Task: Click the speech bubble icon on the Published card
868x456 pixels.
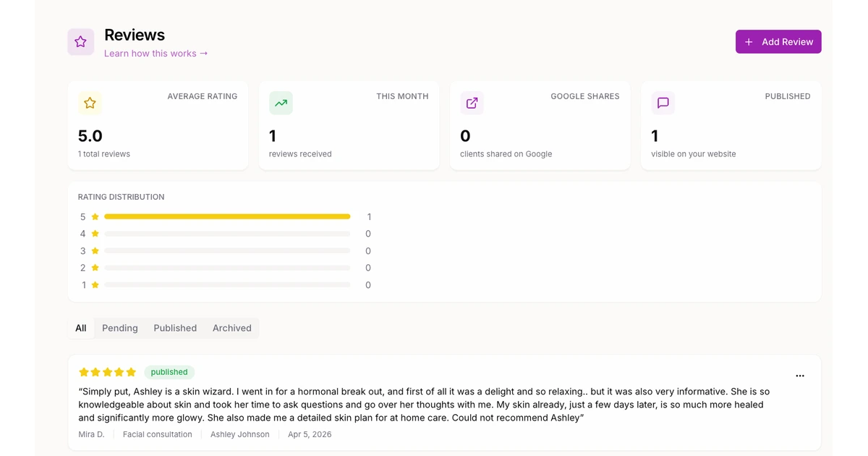Action: click(663, 103)
